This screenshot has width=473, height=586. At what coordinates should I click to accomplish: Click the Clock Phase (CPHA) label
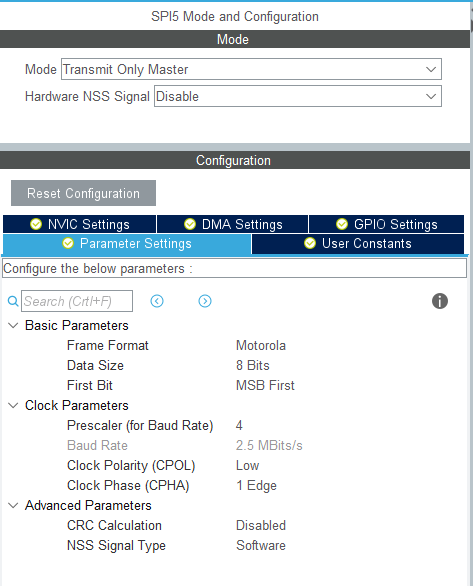tap(128, 486)
